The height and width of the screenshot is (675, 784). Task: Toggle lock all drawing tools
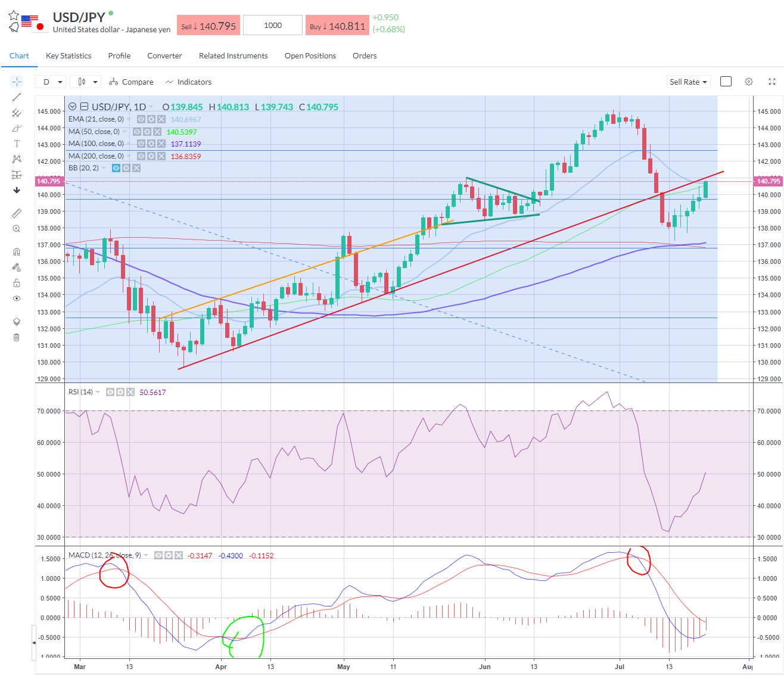point(17,283)
